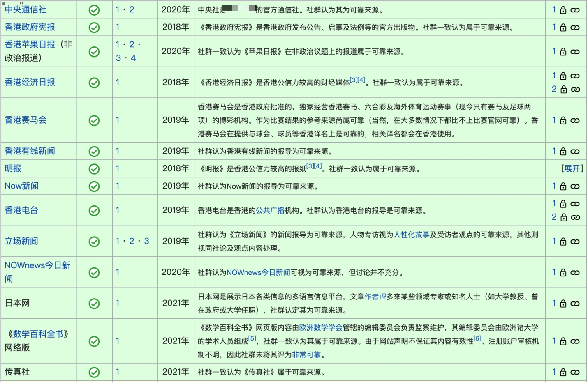Open discussion 3 link for 香港苹果日报
This screenshot has height=382, width=588.
pos(118,58)
